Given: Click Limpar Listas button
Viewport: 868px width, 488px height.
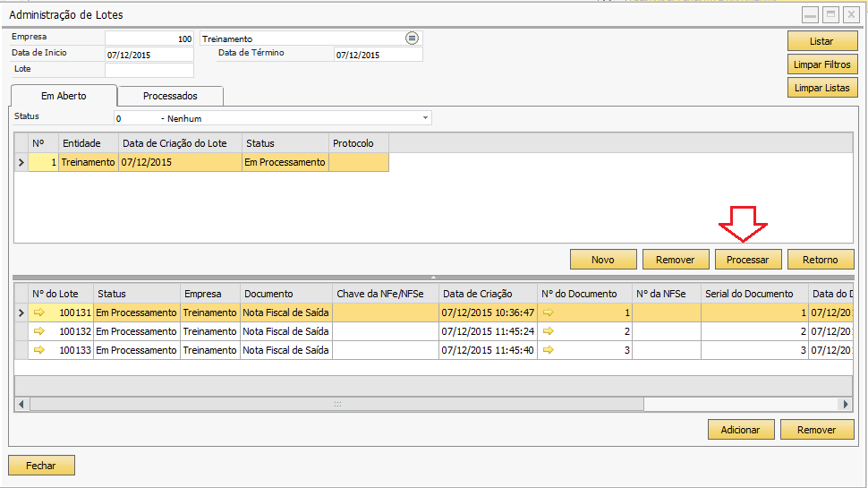Looking at the screenshot, I should point(822,88).
